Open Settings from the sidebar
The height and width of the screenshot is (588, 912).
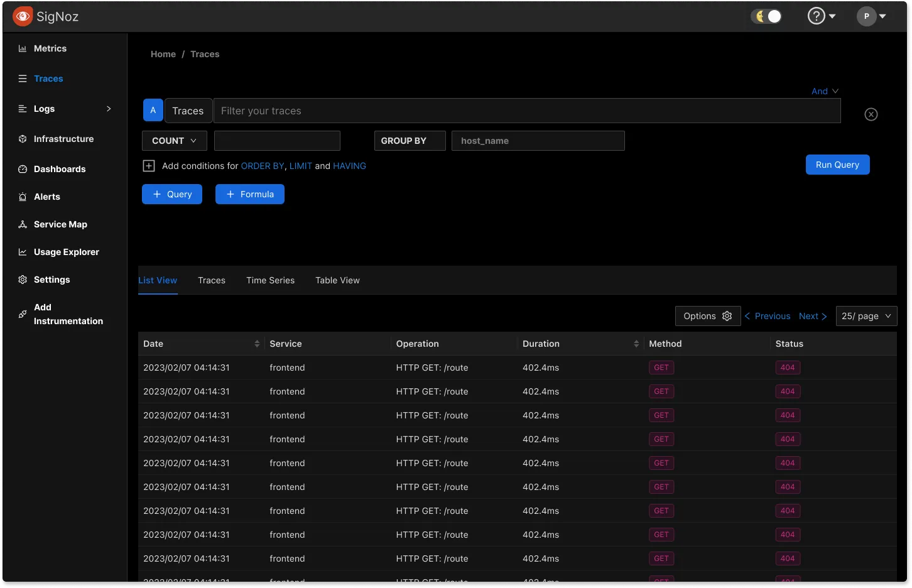pos(52,280)
